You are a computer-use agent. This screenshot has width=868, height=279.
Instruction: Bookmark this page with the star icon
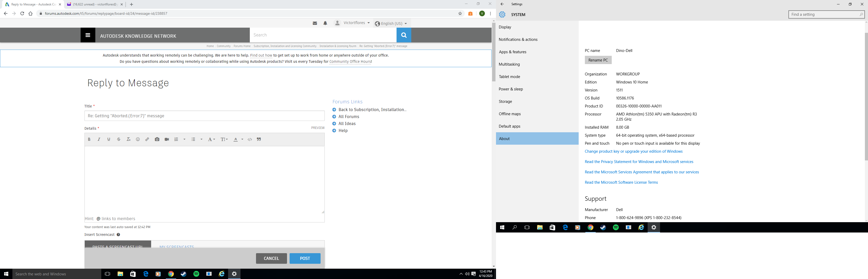coord(460,13)
